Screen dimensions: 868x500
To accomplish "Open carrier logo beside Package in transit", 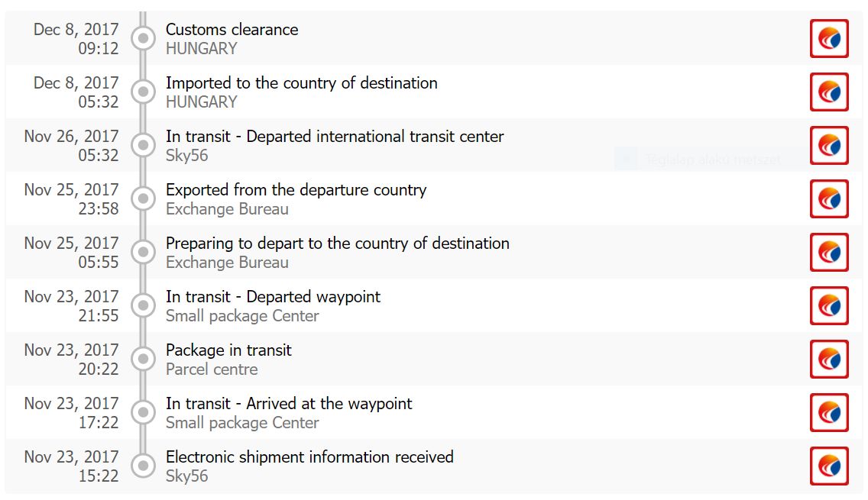I will (829, 359).
